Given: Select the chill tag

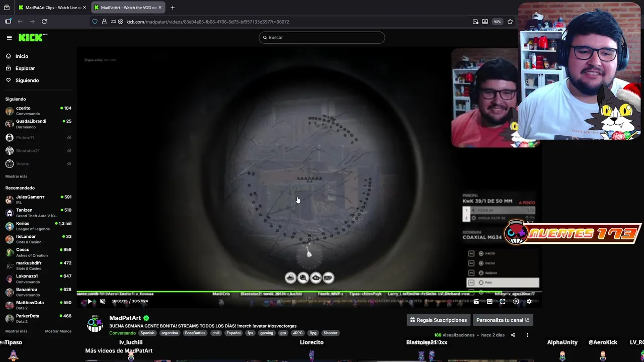Looking at the screenshot, I should click(216, 333).
